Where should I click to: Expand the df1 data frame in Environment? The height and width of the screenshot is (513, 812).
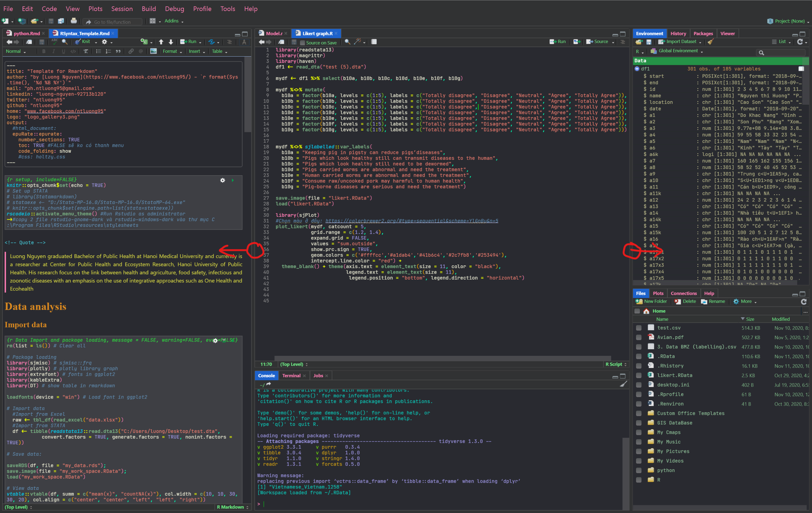click(637, 68)
